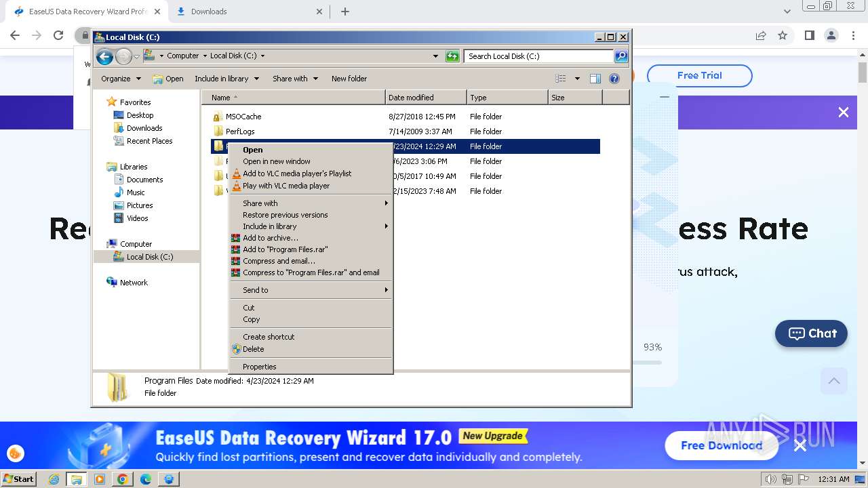Click the Open toolbar button
868x488 pixels.
[x=168, y=79]
